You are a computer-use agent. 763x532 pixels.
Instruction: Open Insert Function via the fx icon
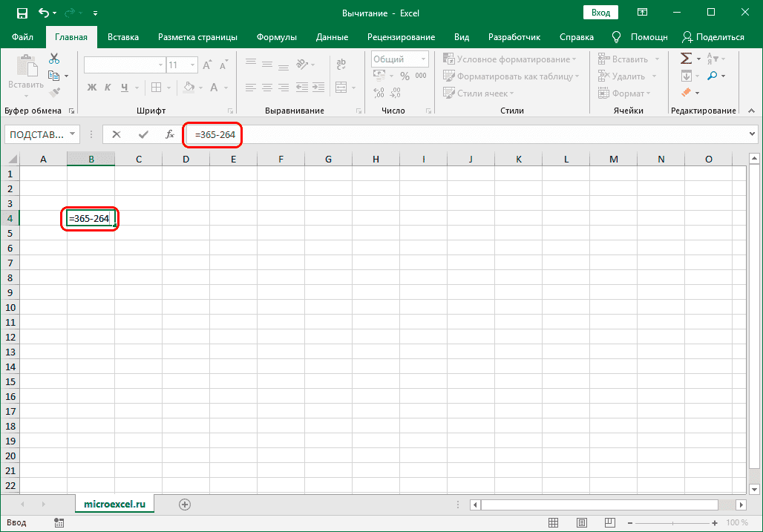pos(170,134)
